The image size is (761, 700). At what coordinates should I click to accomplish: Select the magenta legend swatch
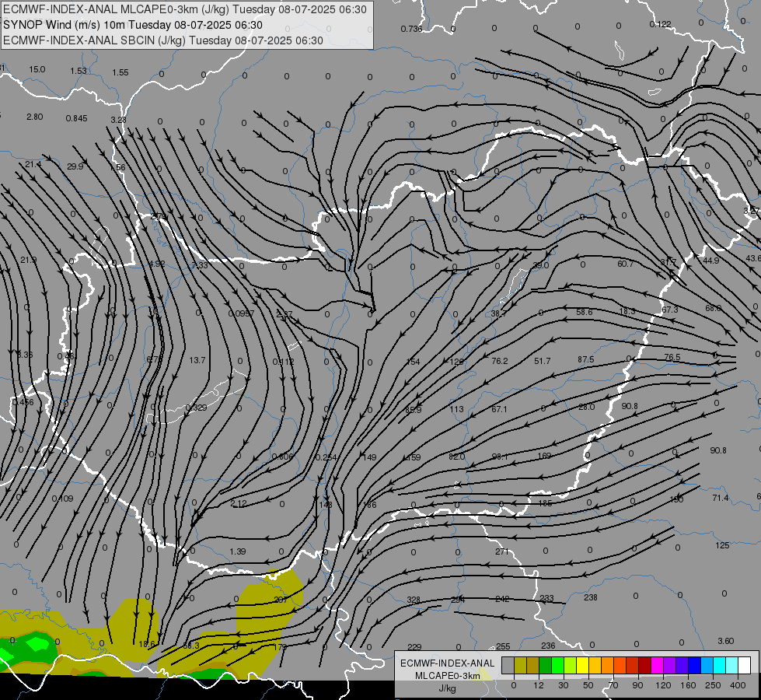(x=657, y=665)
